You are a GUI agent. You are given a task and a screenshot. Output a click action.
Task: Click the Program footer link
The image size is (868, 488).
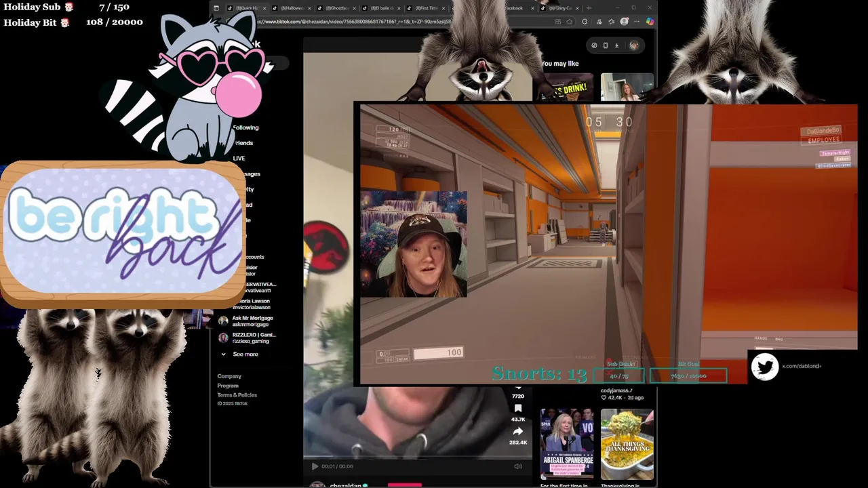(x=228, y=386)
